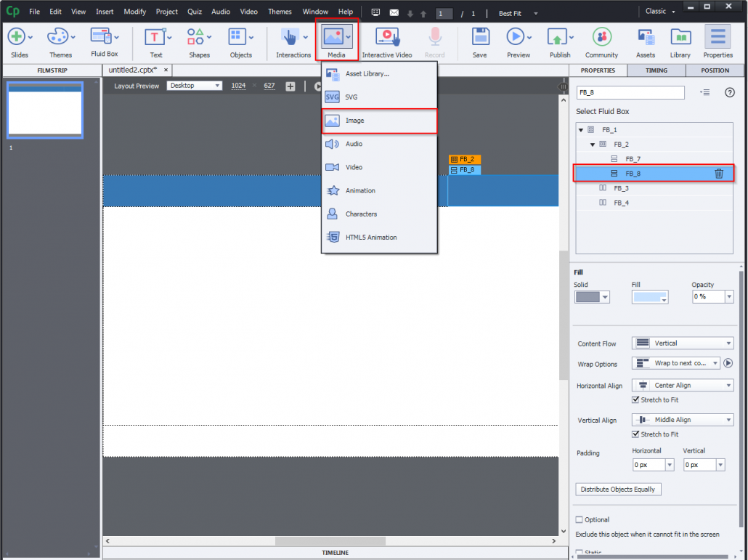Open the Content Flow dropdown
The width and height of the screenshot is (748, 560).
coord(682,343)
